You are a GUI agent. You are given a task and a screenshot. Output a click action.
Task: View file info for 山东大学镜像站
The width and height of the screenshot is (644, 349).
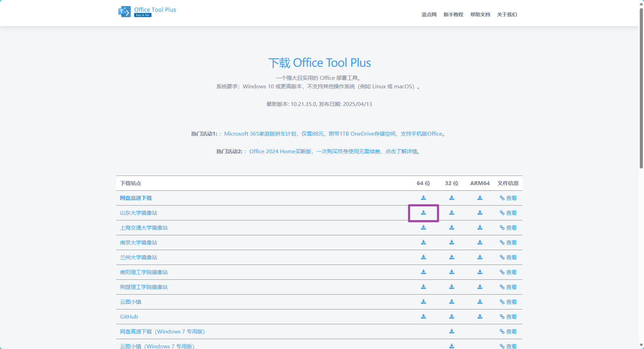(508, 213)
